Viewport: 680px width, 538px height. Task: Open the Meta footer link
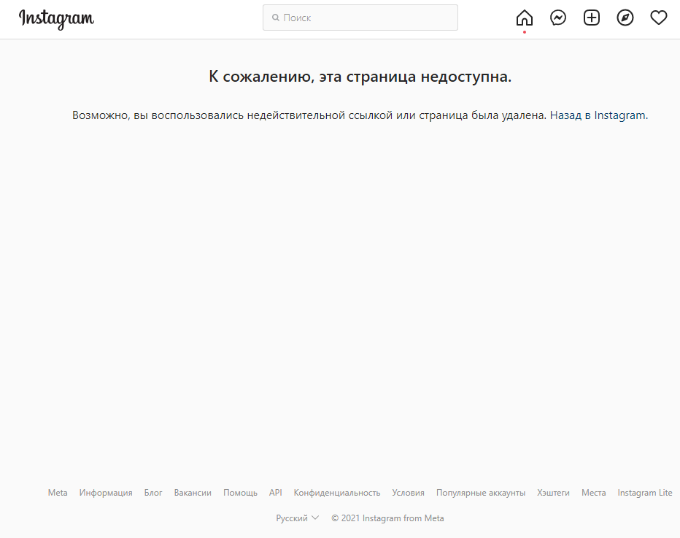point(58,493)
